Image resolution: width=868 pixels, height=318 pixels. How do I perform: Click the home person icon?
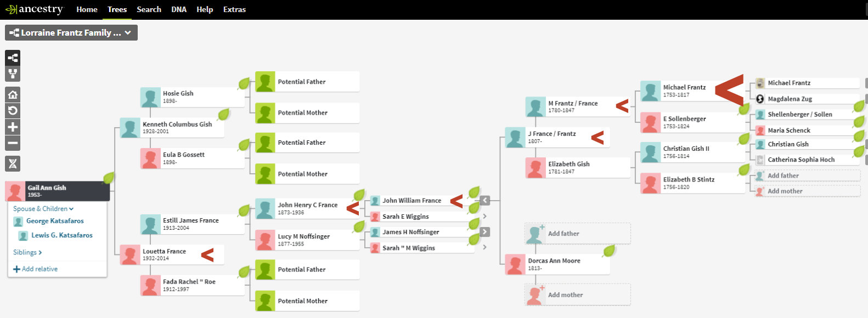point(13,95)
